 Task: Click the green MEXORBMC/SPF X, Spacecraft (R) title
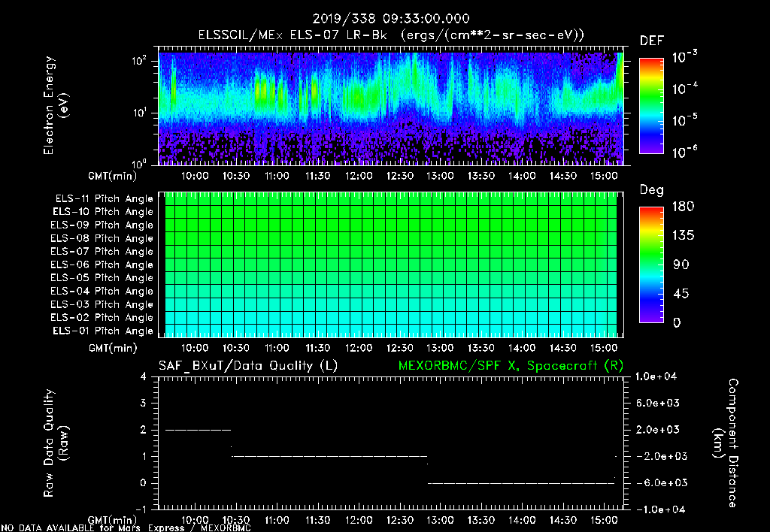click(511, 366)
